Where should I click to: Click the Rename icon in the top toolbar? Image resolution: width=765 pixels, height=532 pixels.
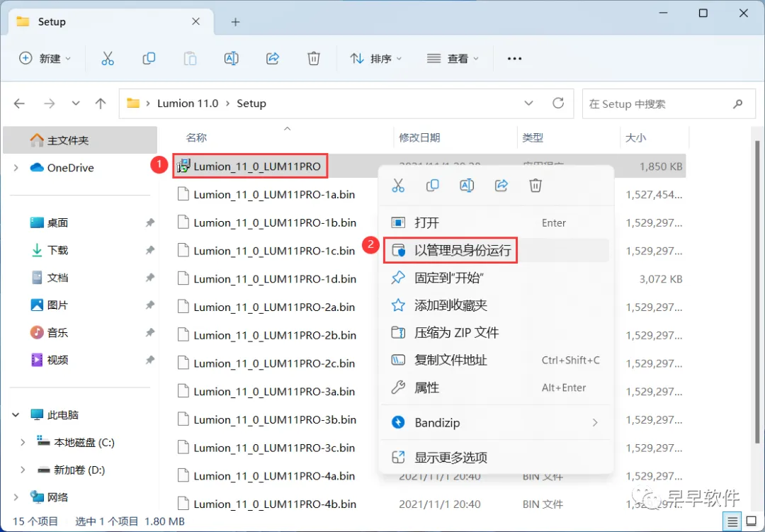pos(231,59)
